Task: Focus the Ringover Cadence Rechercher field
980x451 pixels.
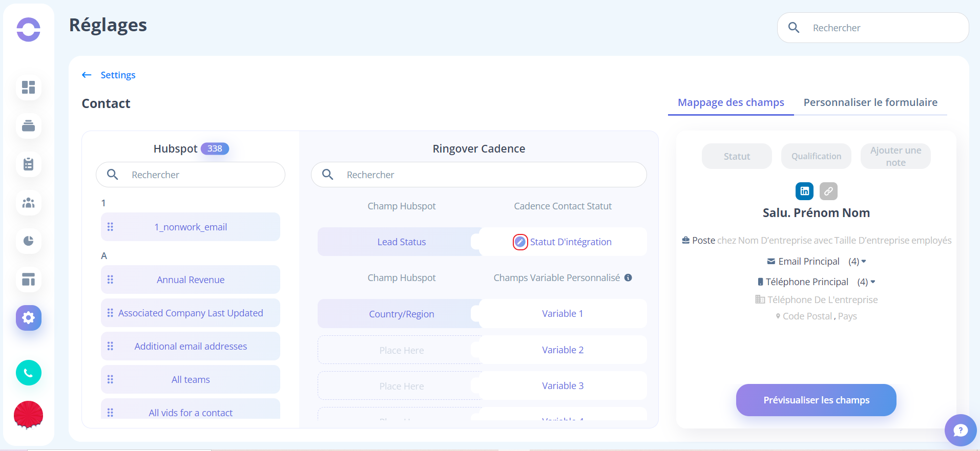Action: click(x=479, y=175)
